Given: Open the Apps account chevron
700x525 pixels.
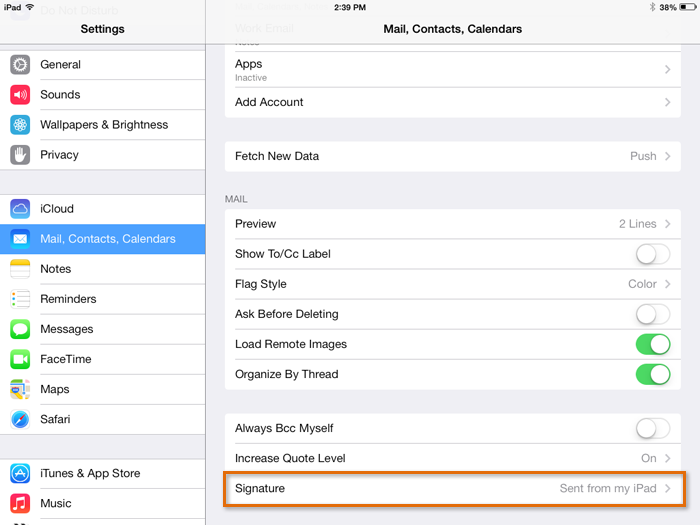Looking at the screenshot, I should pos(667,70).
